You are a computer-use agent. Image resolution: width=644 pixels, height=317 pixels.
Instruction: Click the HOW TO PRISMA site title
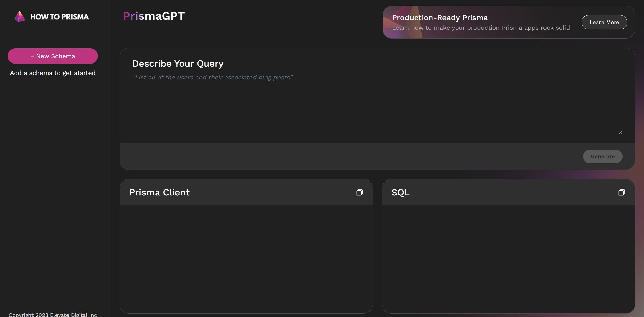pos(59,17)
